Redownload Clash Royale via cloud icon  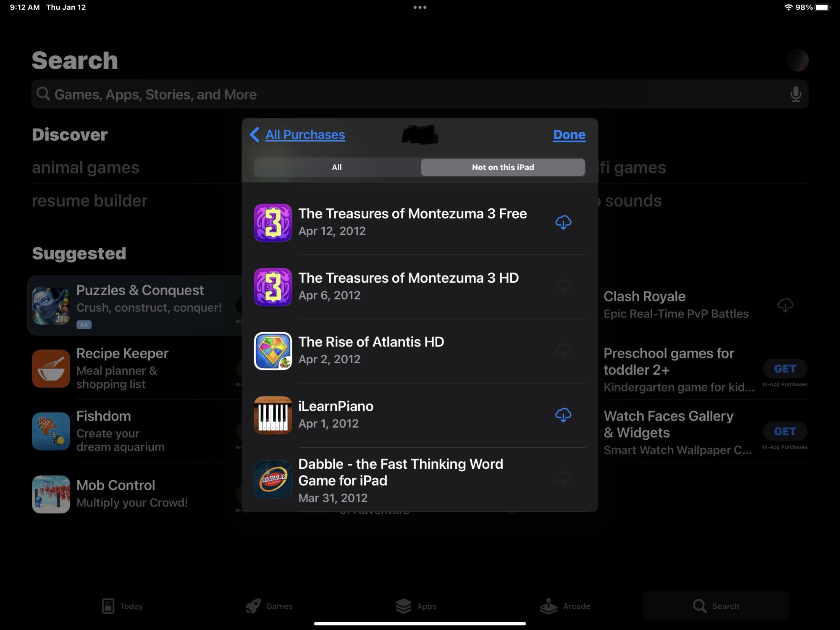click(785, 305)
